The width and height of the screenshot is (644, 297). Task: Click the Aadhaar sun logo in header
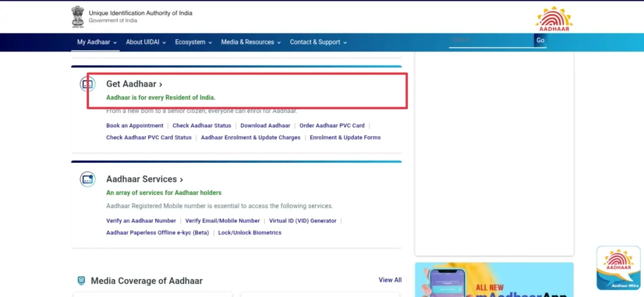(554, 19)
